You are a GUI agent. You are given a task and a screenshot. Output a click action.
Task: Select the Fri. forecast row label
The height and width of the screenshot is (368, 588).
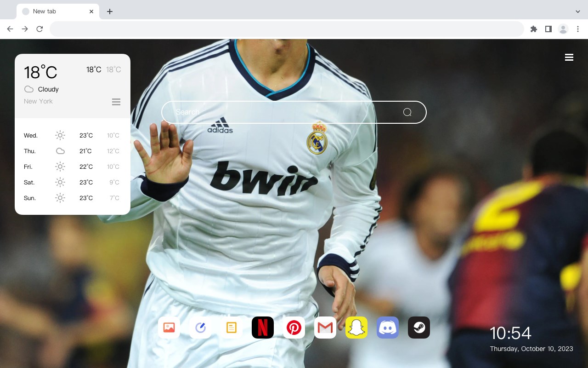pos(28,167)
